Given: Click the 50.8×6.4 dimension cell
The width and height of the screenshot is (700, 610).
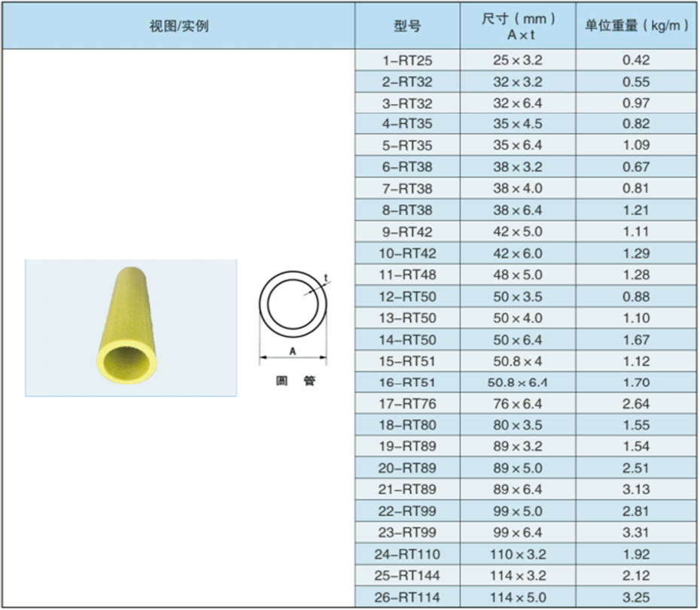Looking at the screenshot, I should point(516,382).
